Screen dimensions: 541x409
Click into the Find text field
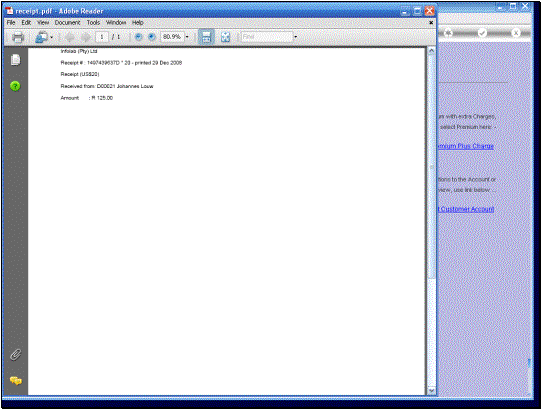[267, 37]
